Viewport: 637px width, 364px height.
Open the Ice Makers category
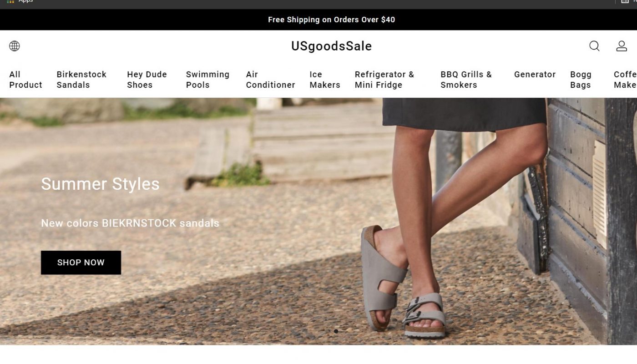(x=325, y=80)
